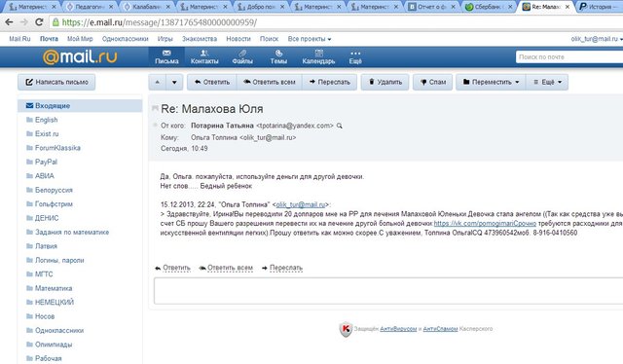Click Игры in the top navigation
The image size is (623, 364).
pos(165,39)
